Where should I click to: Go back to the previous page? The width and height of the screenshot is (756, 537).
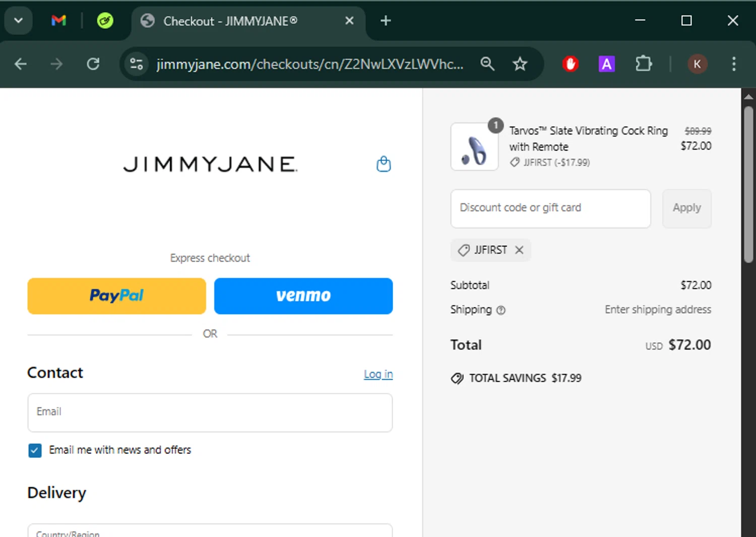click(x=21, y=64)
